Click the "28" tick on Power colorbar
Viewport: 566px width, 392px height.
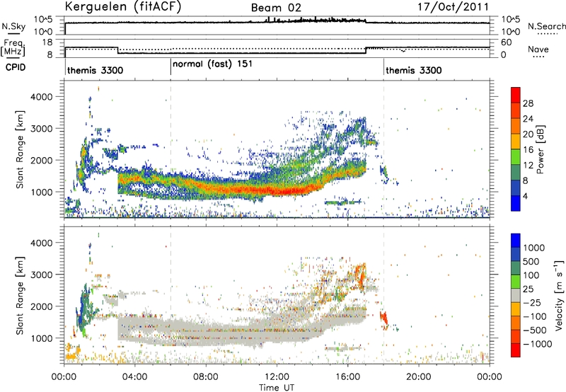point(528,103)
